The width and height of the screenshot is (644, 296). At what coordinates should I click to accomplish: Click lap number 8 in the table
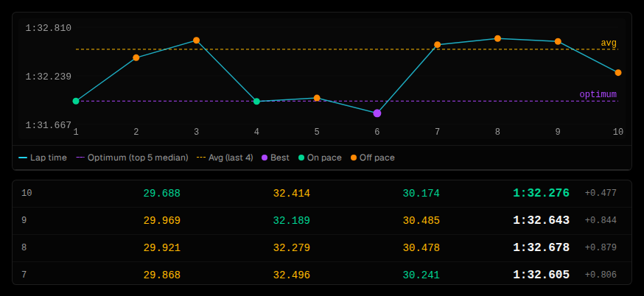24,247
